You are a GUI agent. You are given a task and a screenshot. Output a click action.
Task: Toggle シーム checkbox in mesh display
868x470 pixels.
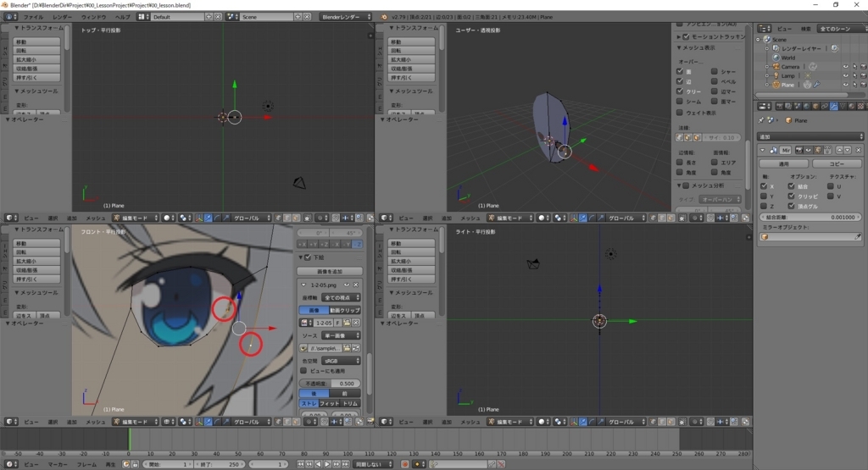(x=680, y=101)
